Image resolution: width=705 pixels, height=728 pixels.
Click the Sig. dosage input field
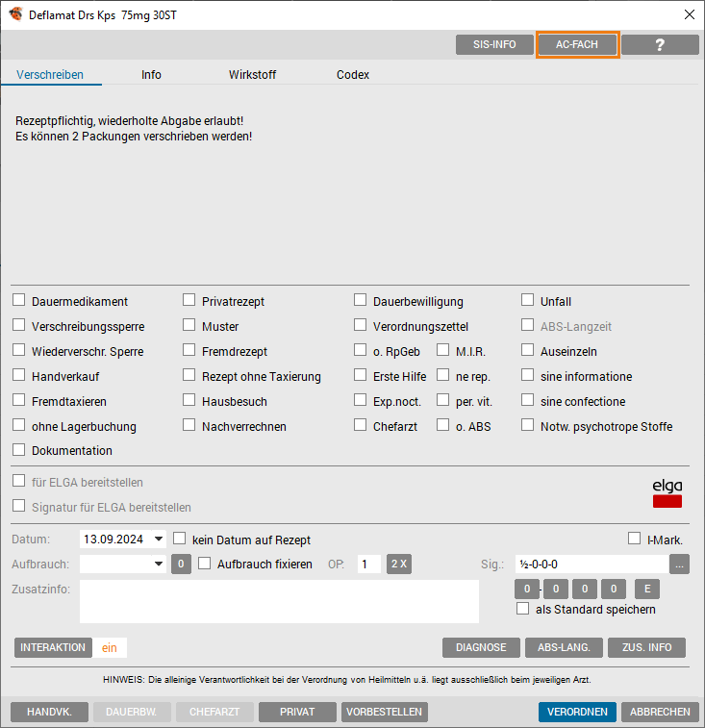592,565
